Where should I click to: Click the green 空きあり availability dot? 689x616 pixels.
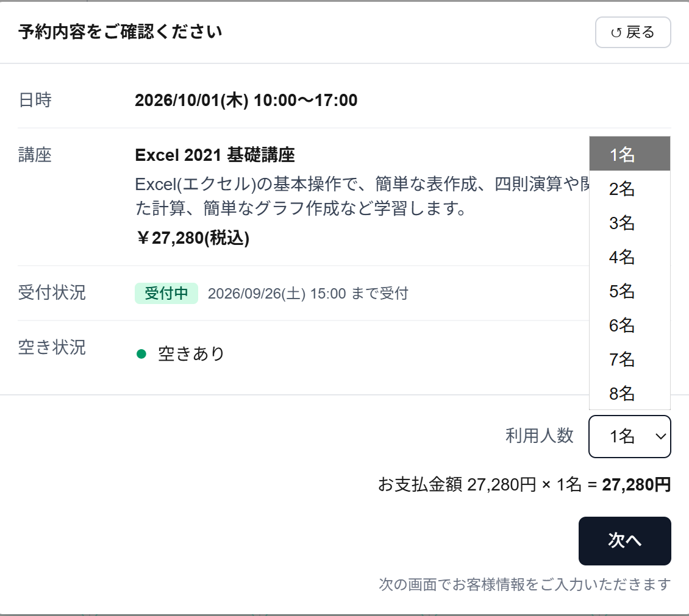pyautogui.click(x=141, y=354)
